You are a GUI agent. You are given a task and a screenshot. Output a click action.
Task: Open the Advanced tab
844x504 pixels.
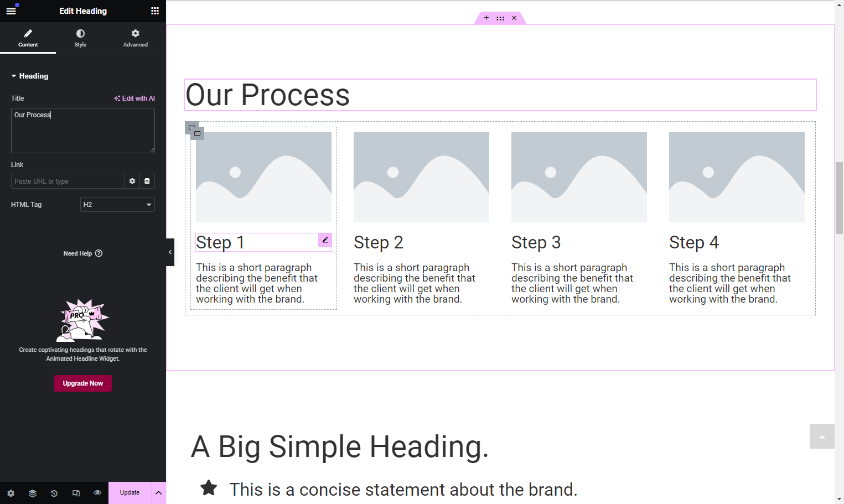coord(136,38)
